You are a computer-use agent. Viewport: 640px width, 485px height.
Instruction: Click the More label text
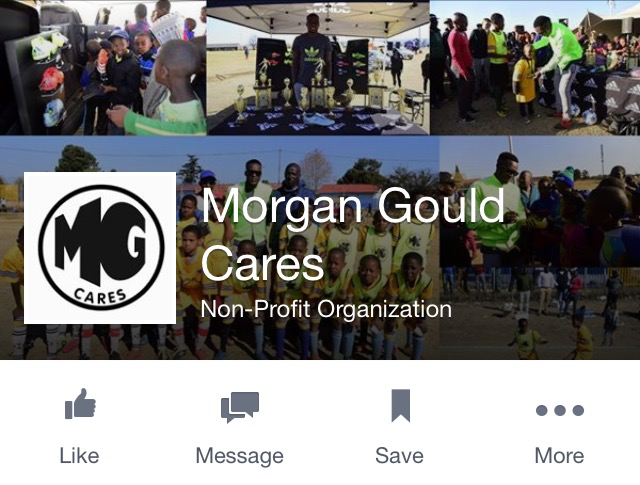coord(559,456)
